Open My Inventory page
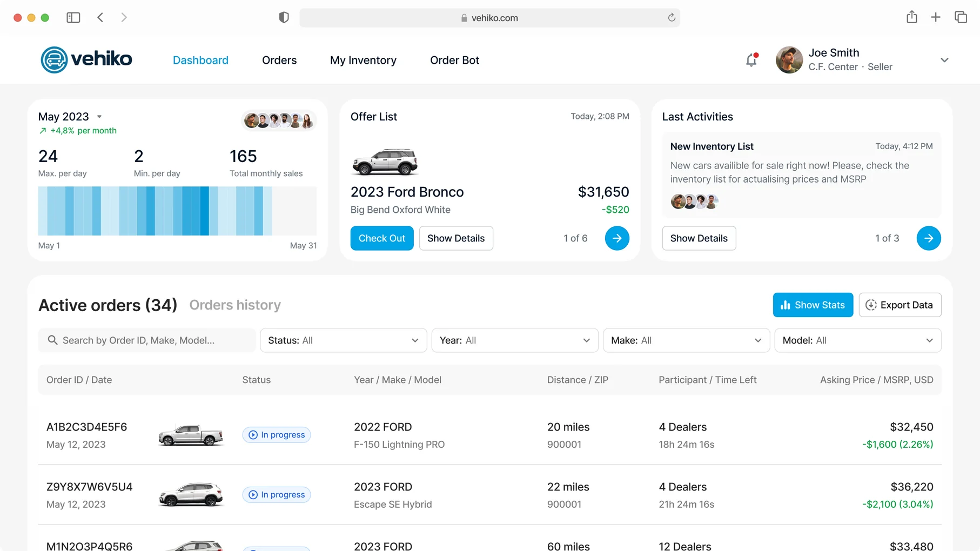980x551 pixels. [363, 61]
